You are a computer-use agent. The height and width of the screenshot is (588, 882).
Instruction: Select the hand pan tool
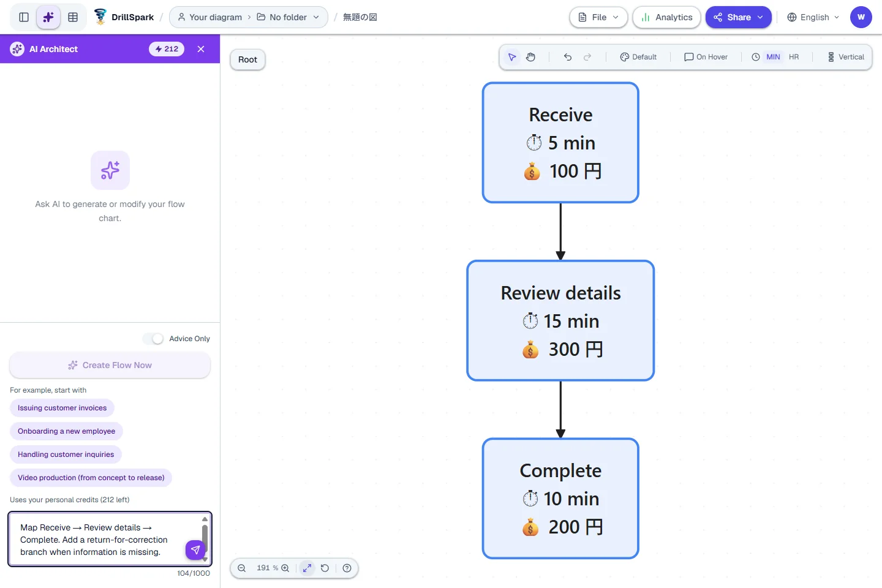[531, 57]
